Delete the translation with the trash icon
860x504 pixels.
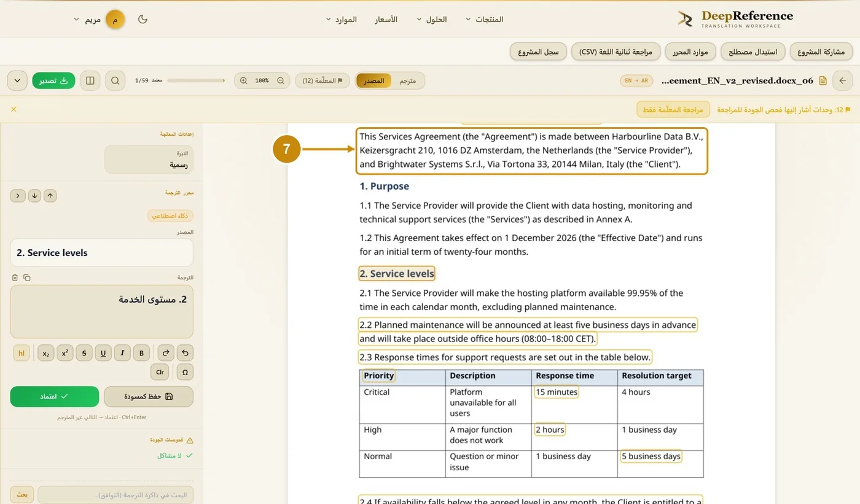coord(15,277)
